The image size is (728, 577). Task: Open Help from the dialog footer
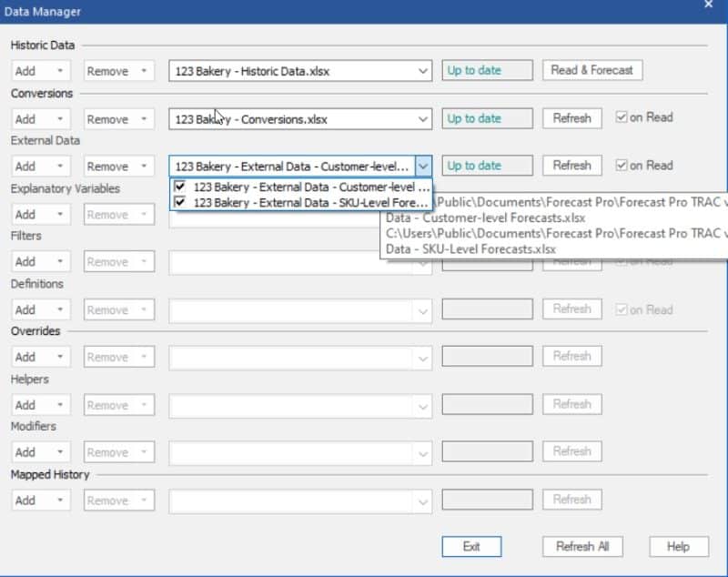[678, 547]
